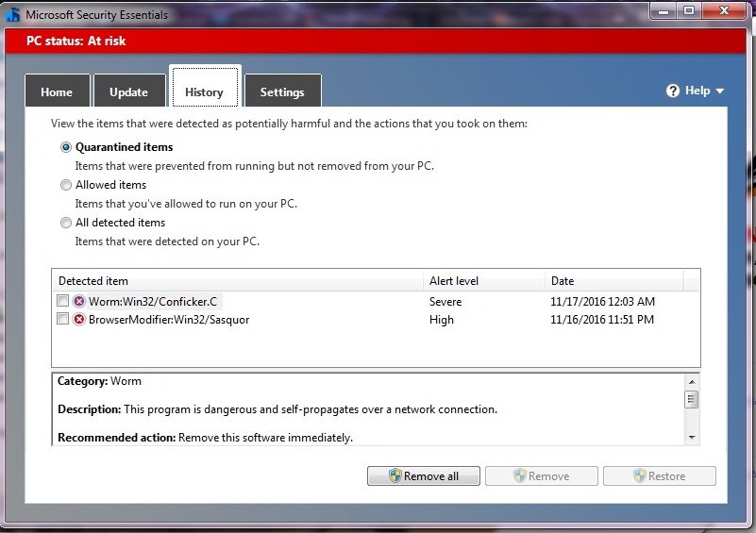Click the Category: Worm text
This screenshot has width=756, height=533.
click(99, 381)
